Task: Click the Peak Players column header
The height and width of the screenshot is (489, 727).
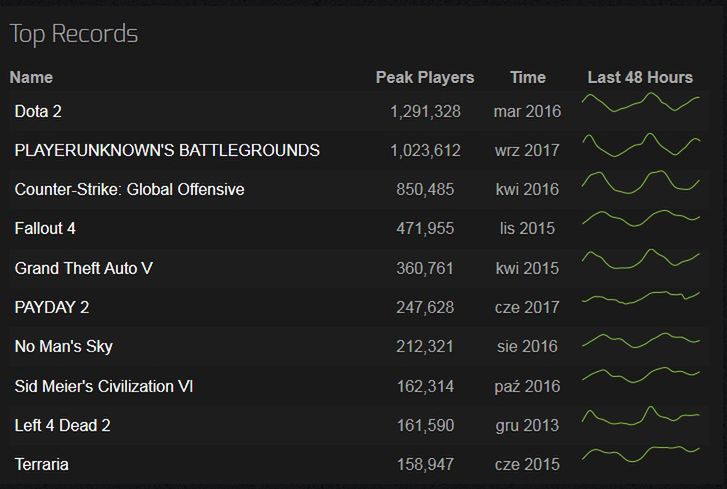Action: (x=425, y=77)
